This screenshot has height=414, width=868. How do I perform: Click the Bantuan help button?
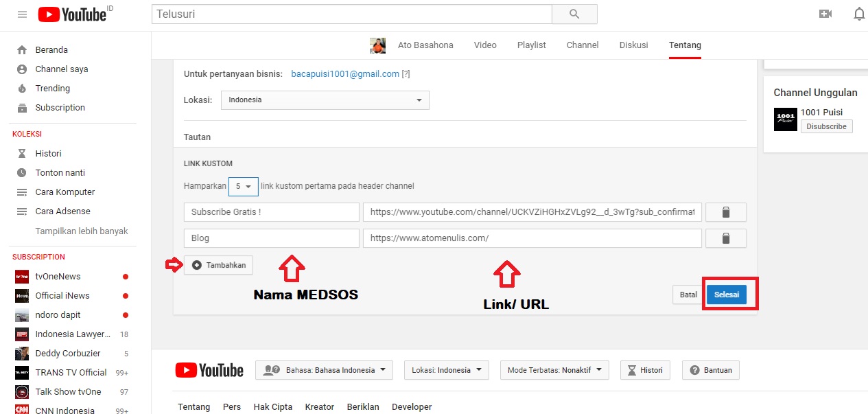click(711, 370)
